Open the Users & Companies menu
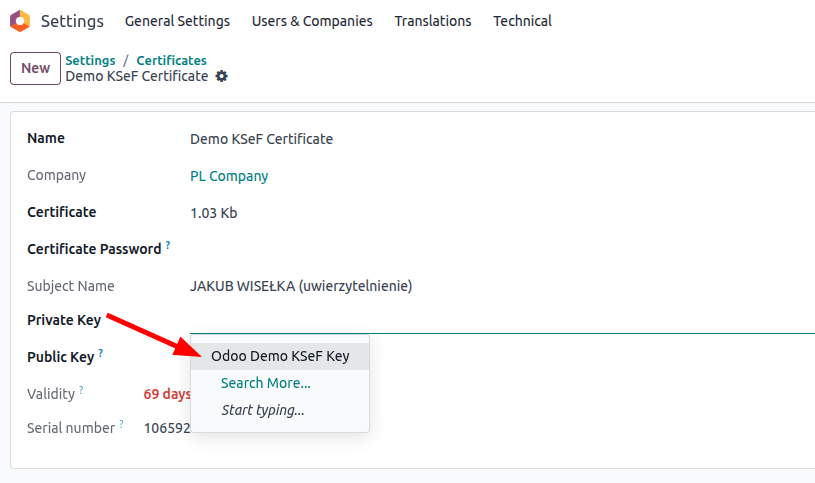 [x=312, y=21]
